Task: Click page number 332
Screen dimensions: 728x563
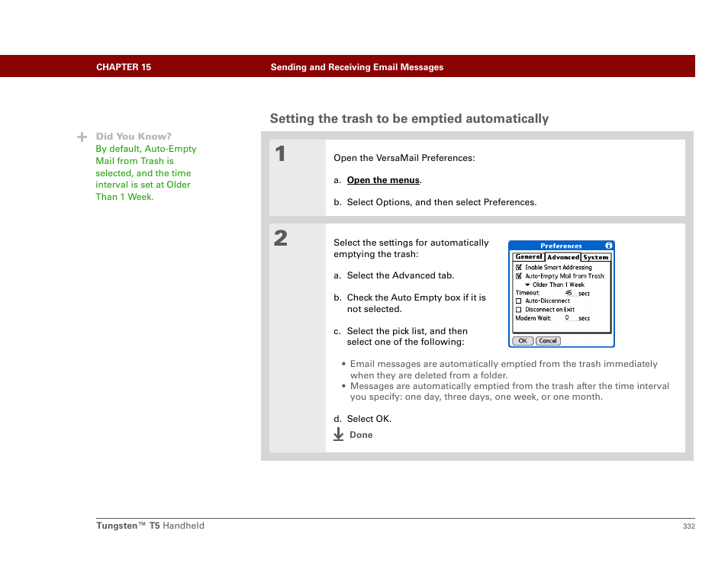Action: (688, 526)
